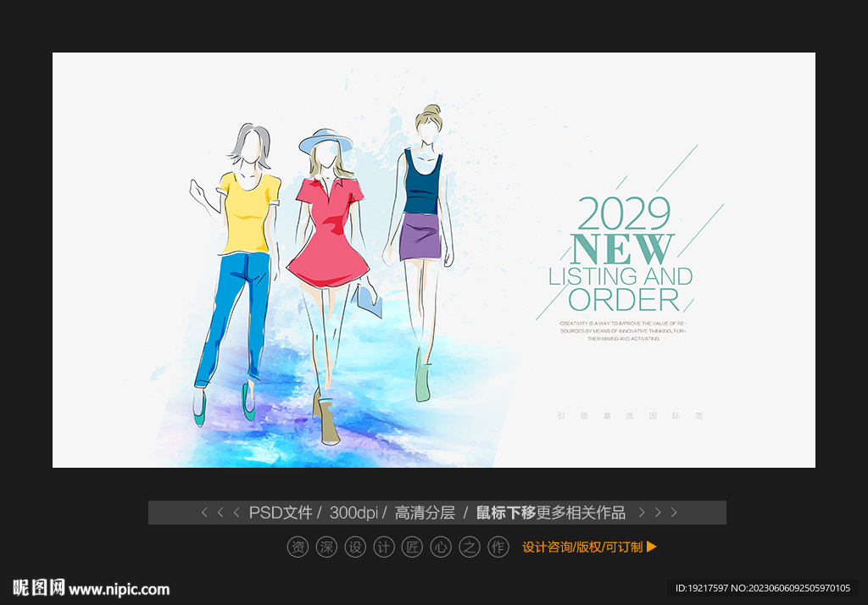Click 鼠标下移更多相关作品 text
Image resolution: width=868 pixels, height=605 pixels.
pyautogui.click(x=551, y=513)
